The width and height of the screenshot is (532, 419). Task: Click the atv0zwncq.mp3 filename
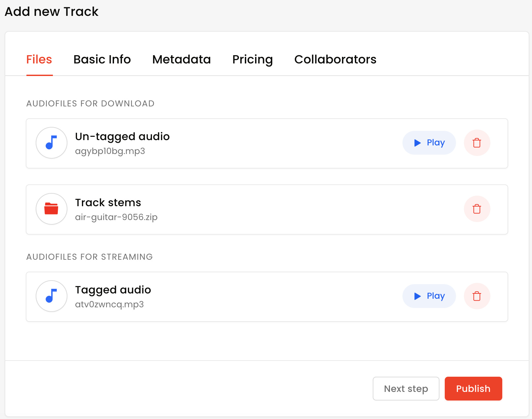(x=109, y=304)
